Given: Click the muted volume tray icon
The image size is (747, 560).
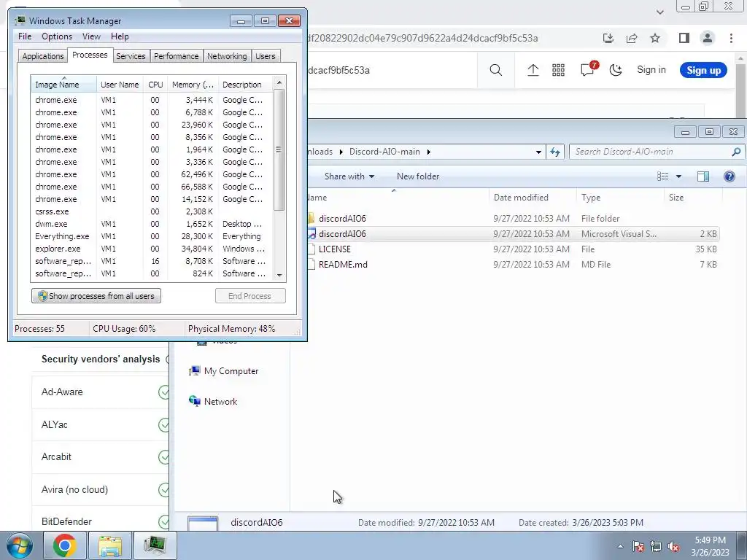Looking at the screenshot, I should pos(673,547).
